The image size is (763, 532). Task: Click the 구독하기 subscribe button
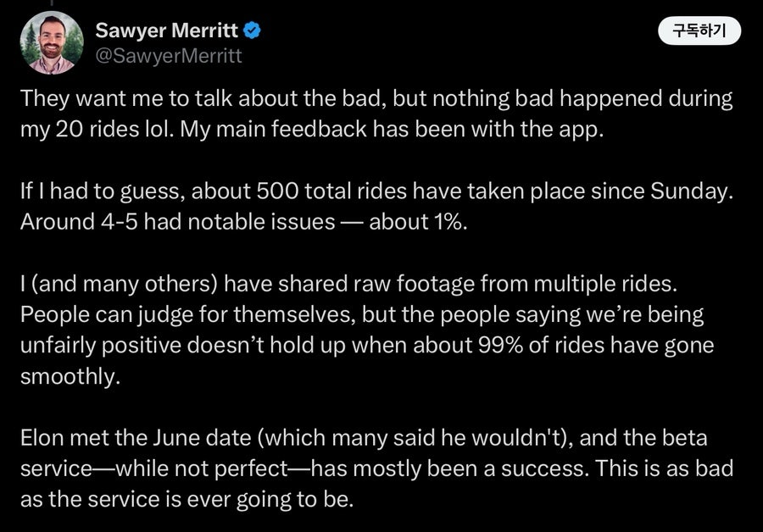(x=699, y=31)
